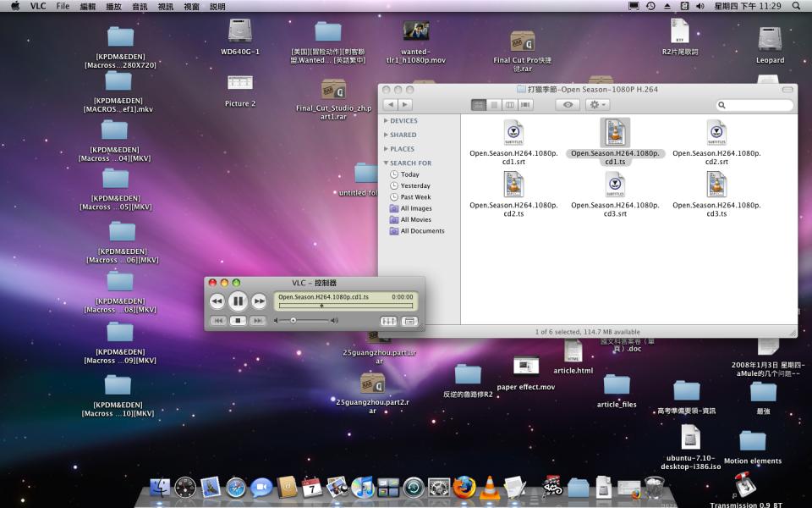Click Finder back navigation button
This screenshot has height=508, width=812.
pos(390,105)
